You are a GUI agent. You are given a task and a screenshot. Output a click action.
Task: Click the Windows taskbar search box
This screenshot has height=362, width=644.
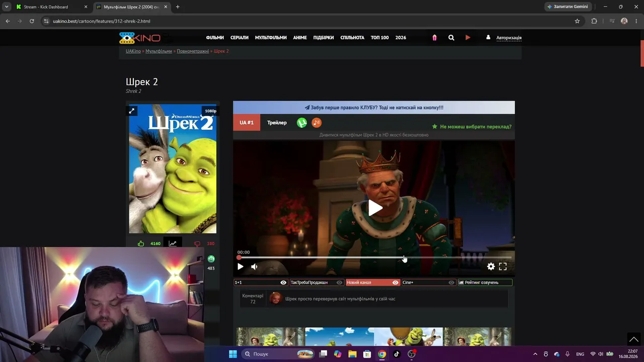(278, 354)
